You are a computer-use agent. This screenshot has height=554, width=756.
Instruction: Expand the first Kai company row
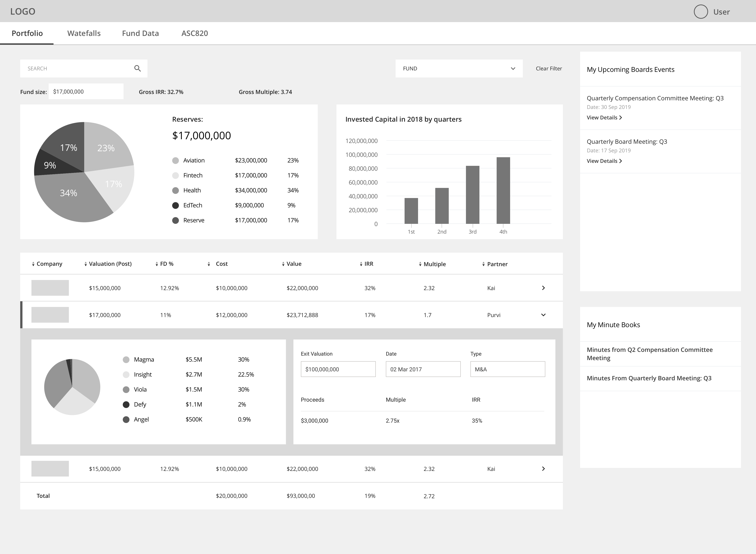pos(543,288)
